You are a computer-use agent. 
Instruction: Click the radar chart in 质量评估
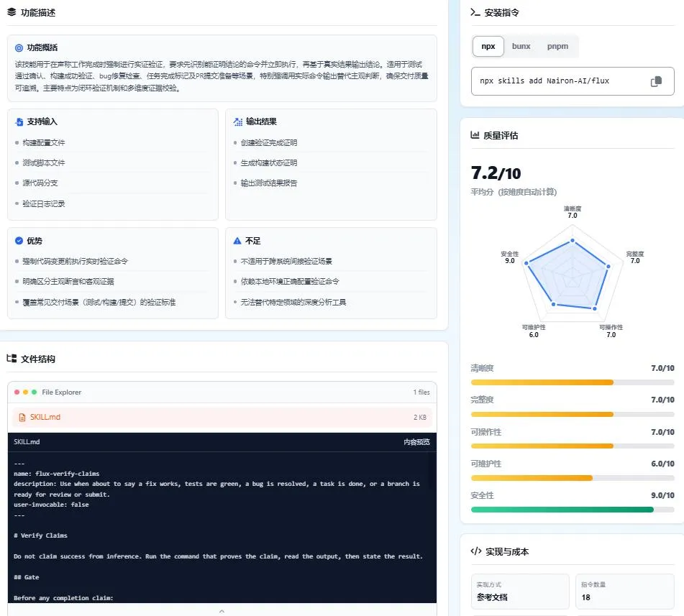tap(572, 274)
